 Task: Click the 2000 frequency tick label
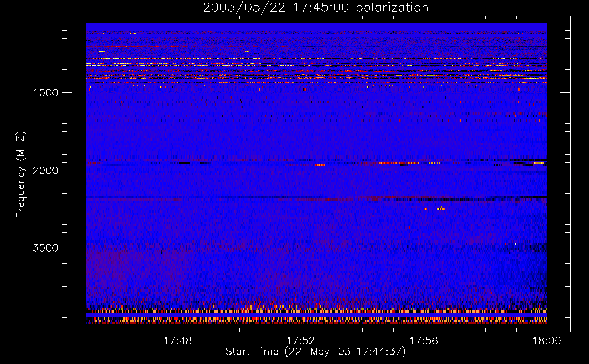click(46, 170)
